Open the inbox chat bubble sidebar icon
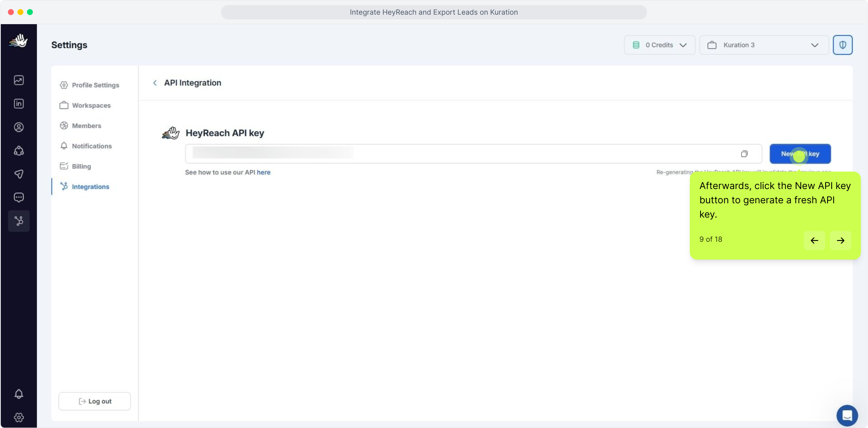Image resolution: width=868 pixels, height=428 pixels. click(x=19, y=197)
